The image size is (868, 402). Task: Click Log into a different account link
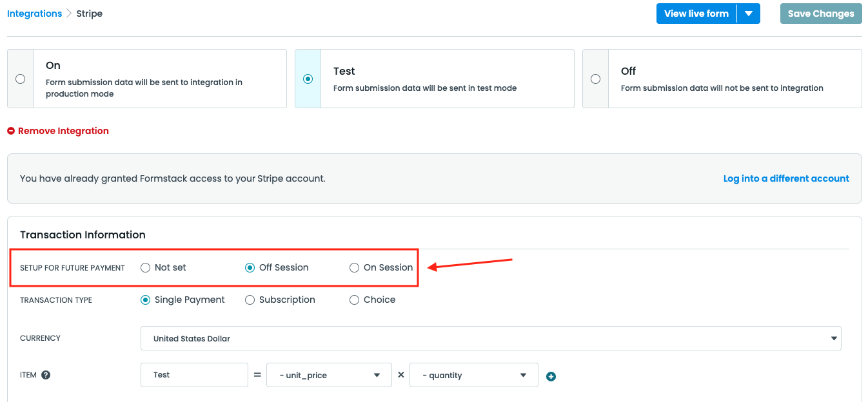785,178
